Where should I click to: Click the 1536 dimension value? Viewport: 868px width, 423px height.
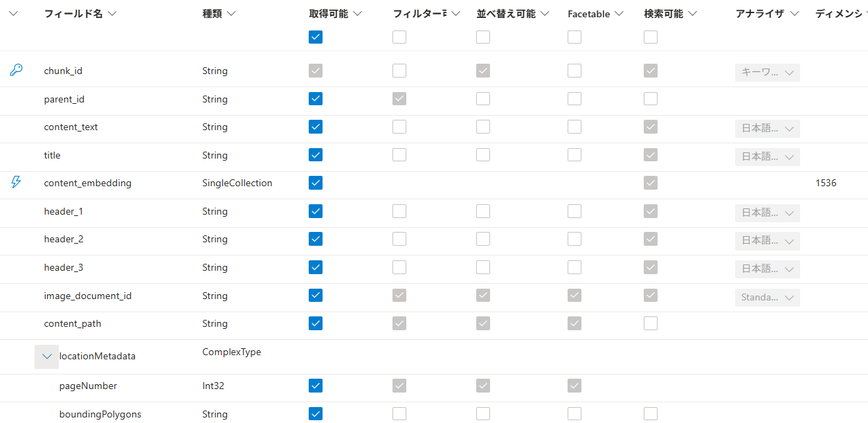(x=826, y=183)
